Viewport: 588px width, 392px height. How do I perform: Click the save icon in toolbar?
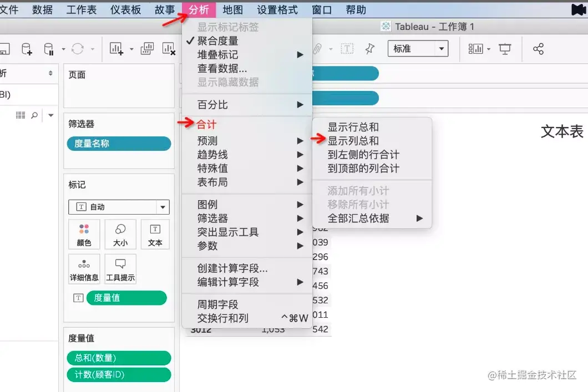pos(4,49)
